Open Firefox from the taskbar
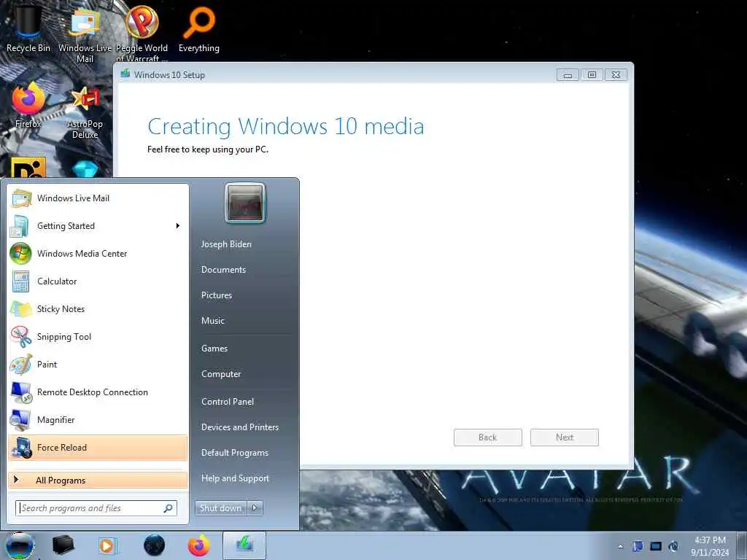The height and width of the screenshot is (560, 747). pyautogui.click(x=198, y=545)
